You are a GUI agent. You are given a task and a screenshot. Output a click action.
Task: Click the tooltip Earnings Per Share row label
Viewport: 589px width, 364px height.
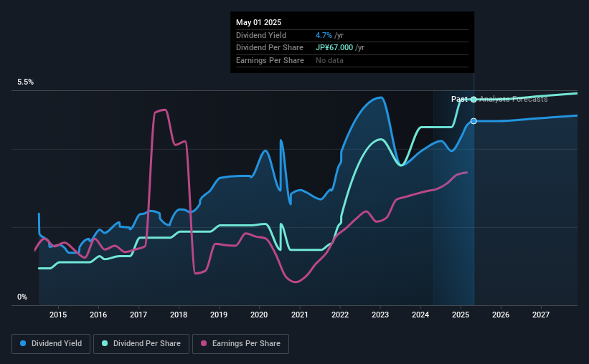click(270, 60)
